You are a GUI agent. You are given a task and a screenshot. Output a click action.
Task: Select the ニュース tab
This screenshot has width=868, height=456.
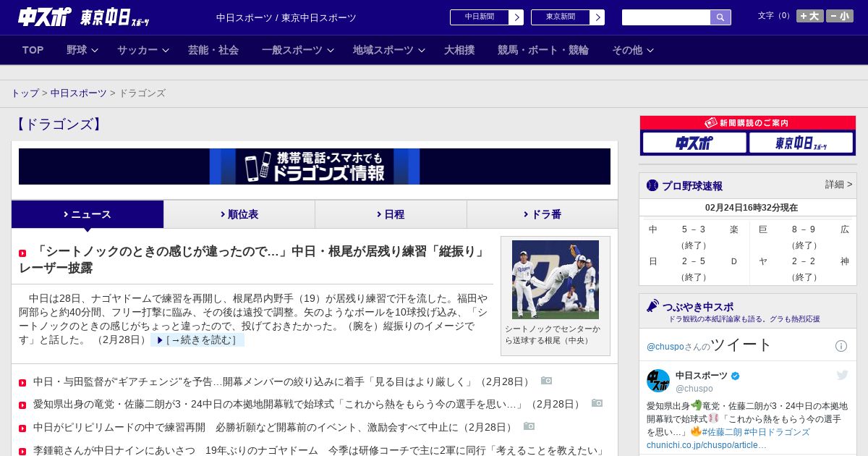click(x=88, y=214)
